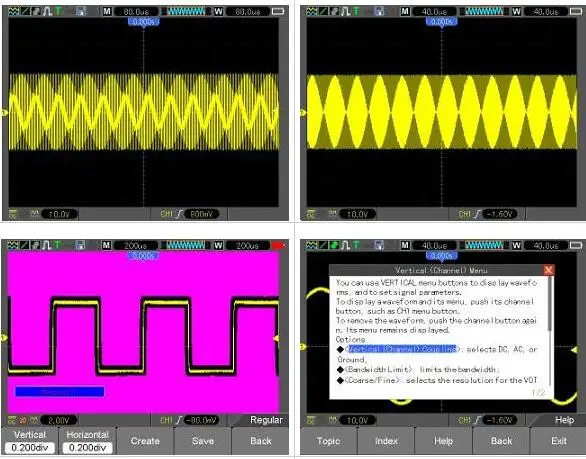586x459 pixels.
Task: Click the pulse icon in the 80.0us panel
Action: (x=47, y=11)
